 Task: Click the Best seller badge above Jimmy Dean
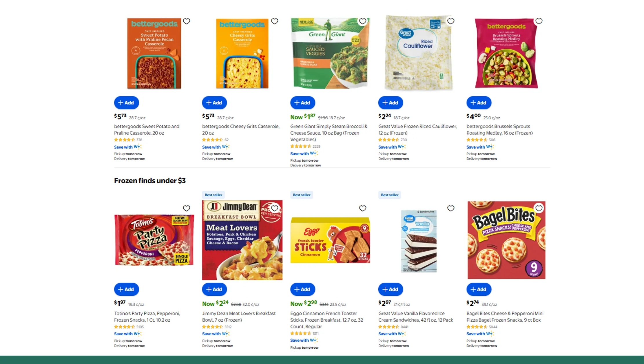click(213, 195)
